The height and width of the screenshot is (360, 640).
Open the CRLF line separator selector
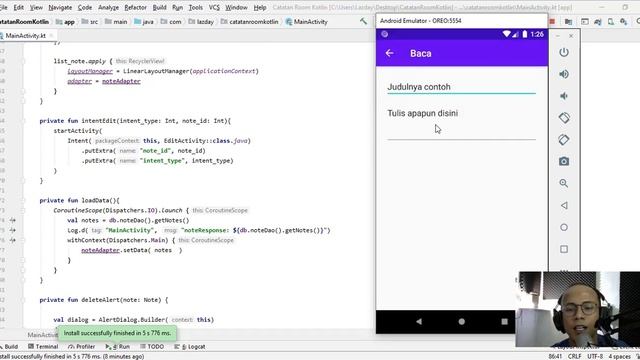[x=574, y=356]
